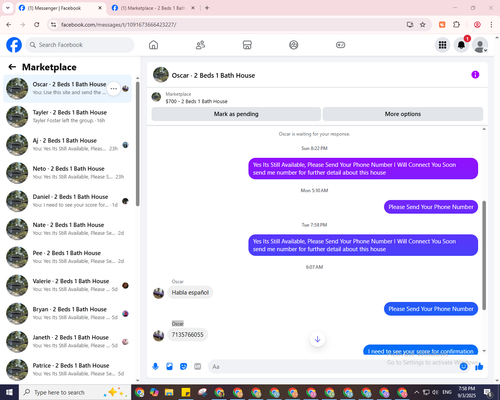The height and width of the screenshot is (400, 500).
Task: Open the Pee conversation
Action: 68,257
